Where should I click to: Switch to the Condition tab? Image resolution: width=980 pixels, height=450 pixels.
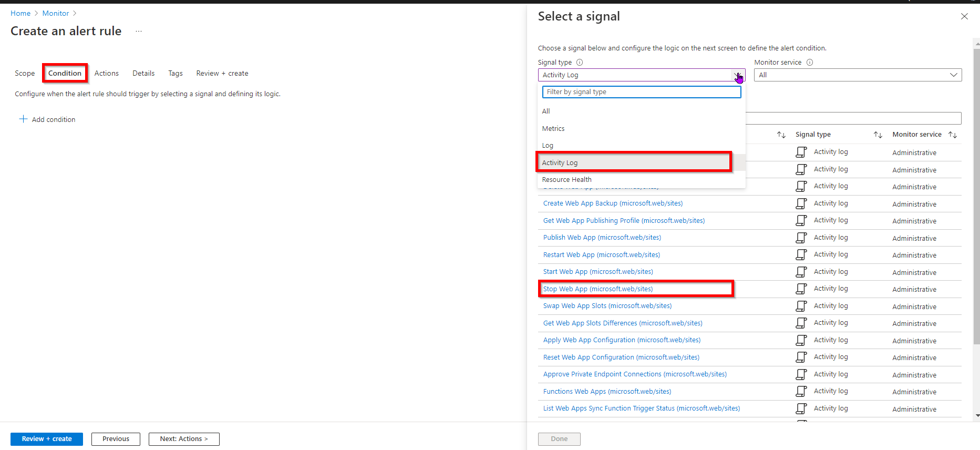coord(65,73)
